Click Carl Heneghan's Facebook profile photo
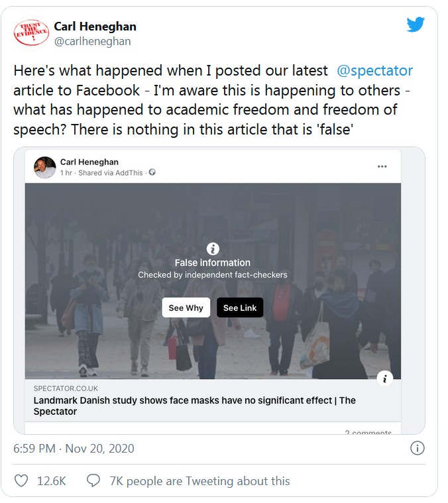Screen dimensions: 448x503 pos(45,167)
